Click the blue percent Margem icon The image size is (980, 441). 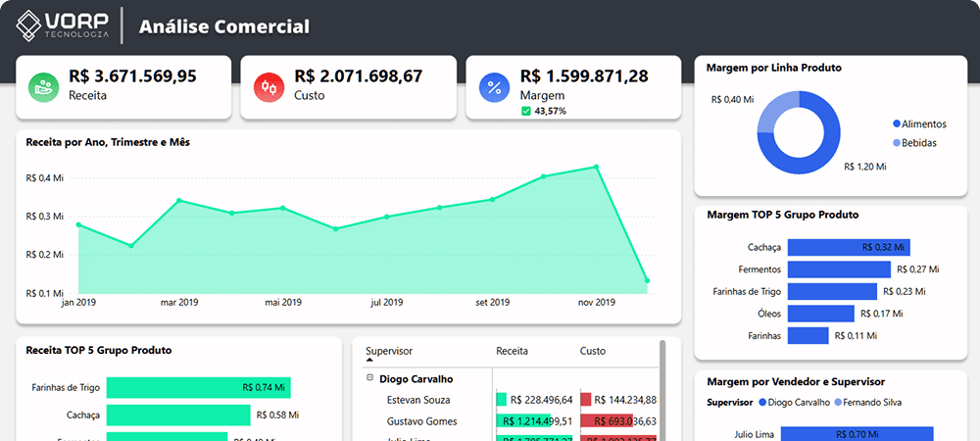pos(494,87)
